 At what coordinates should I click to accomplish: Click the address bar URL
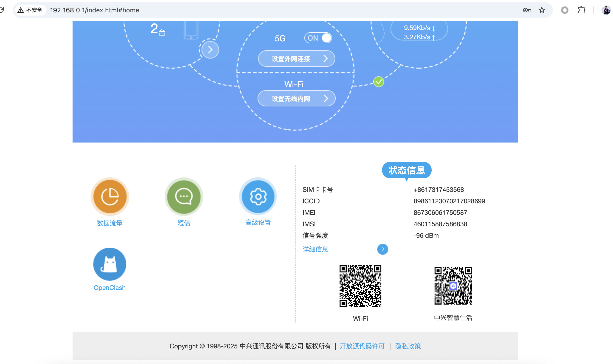94,10
